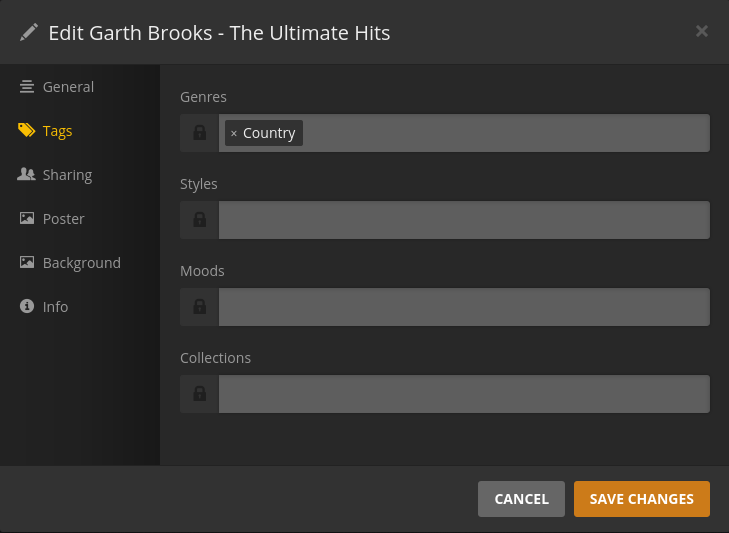Click the Sharing people icon

click(x=27, y=175)
